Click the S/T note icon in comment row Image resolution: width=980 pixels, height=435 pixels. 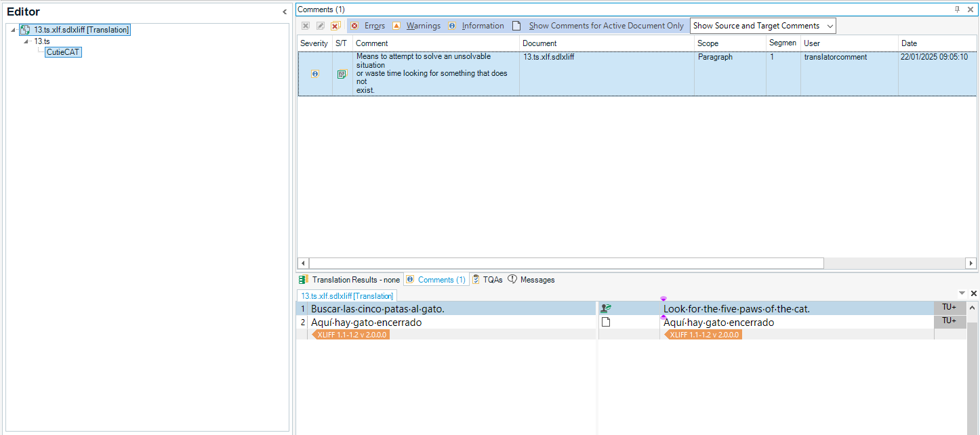click(342, 74)
